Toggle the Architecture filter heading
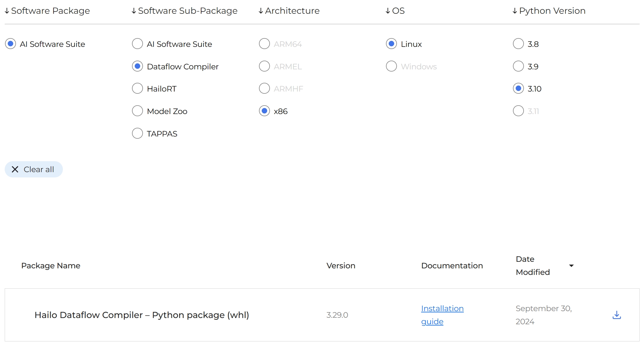Viewport: 644px width, 348px height. [x=289, y=11]
